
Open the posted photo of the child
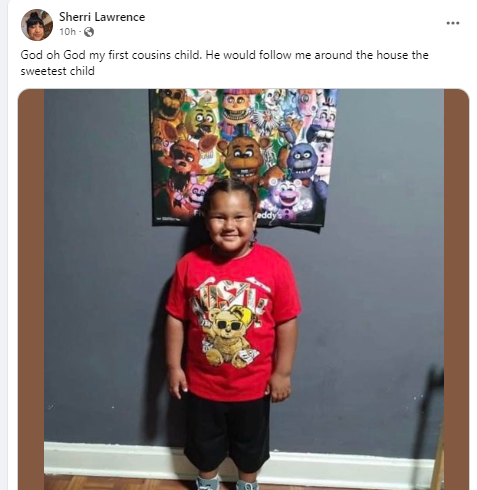tap(244, 289)
